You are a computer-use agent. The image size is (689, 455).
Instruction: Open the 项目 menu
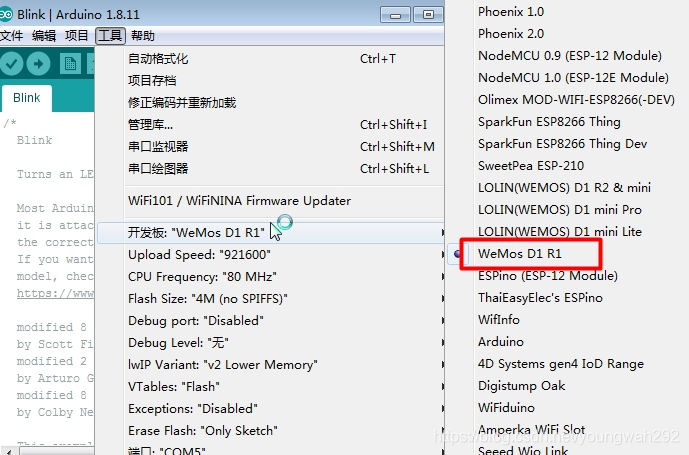coord(76,35)
